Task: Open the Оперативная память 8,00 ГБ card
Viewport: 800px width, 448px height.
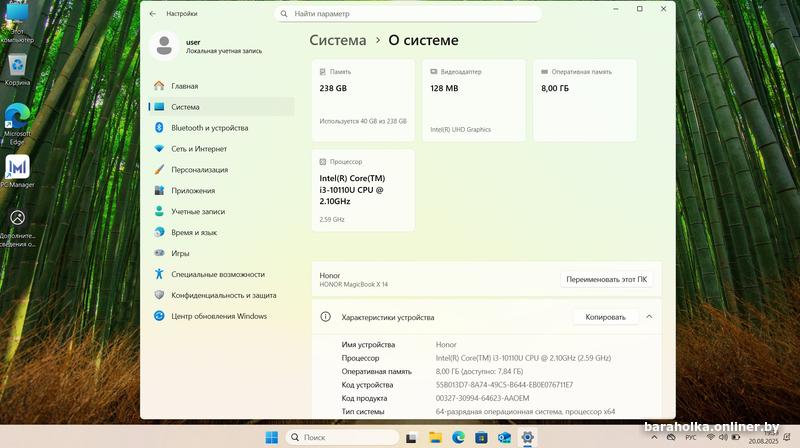Action: click(x=585, y=101)
